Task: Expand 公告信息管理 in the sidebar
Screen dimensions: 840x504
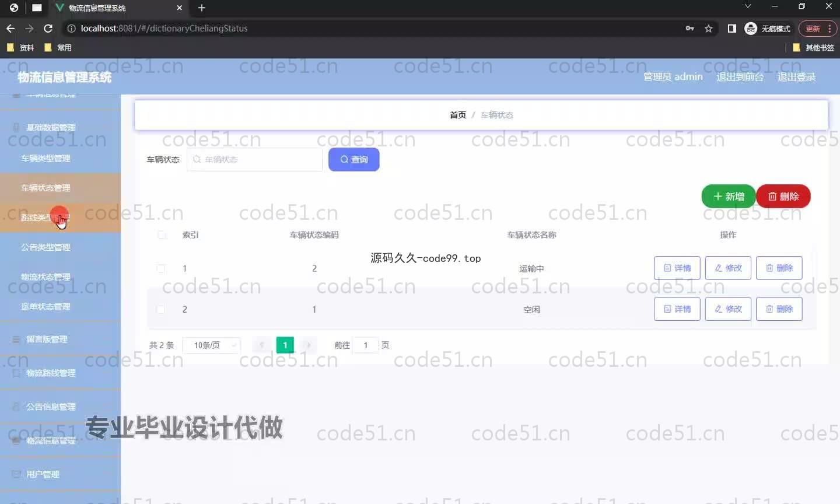Action: 60,407
